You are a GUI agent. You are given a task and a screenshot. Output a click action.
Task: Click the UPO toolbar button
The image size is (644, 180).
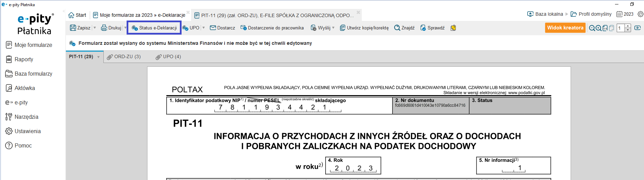[191, 28]
